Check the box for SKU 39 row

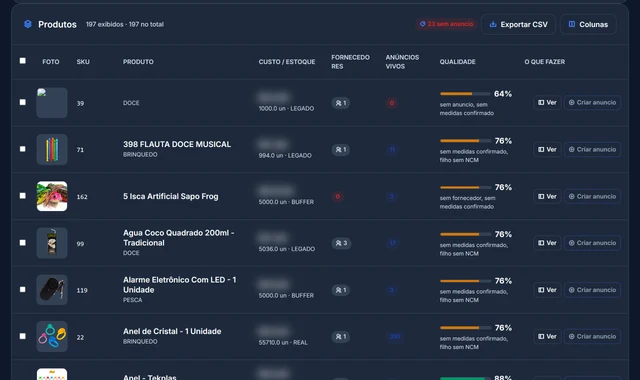tap(22, 102)
